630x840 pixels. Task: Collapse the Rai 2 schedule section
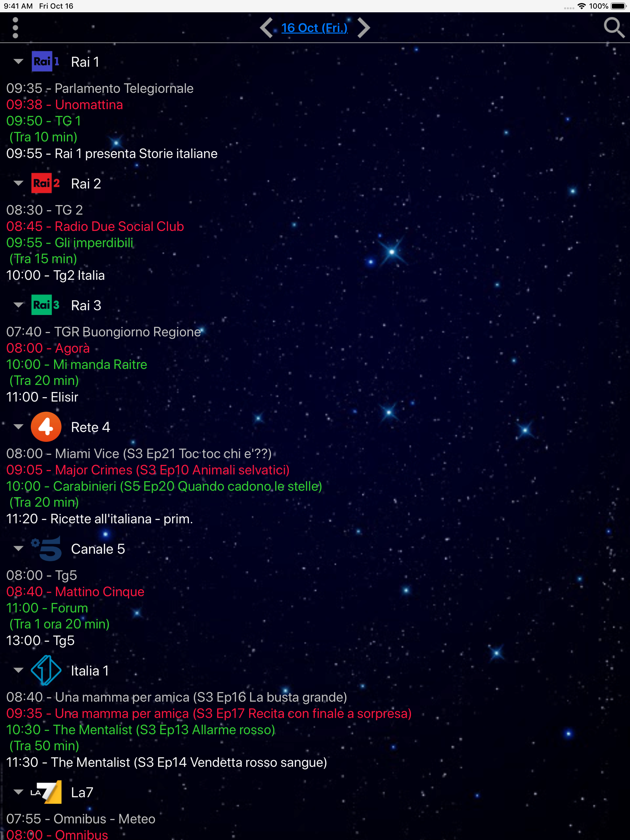click(18, 183)
